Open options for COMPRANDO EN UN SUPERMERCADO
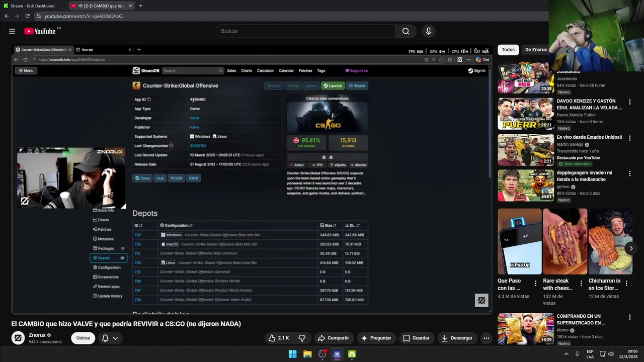644x362 pixels. 629,317
